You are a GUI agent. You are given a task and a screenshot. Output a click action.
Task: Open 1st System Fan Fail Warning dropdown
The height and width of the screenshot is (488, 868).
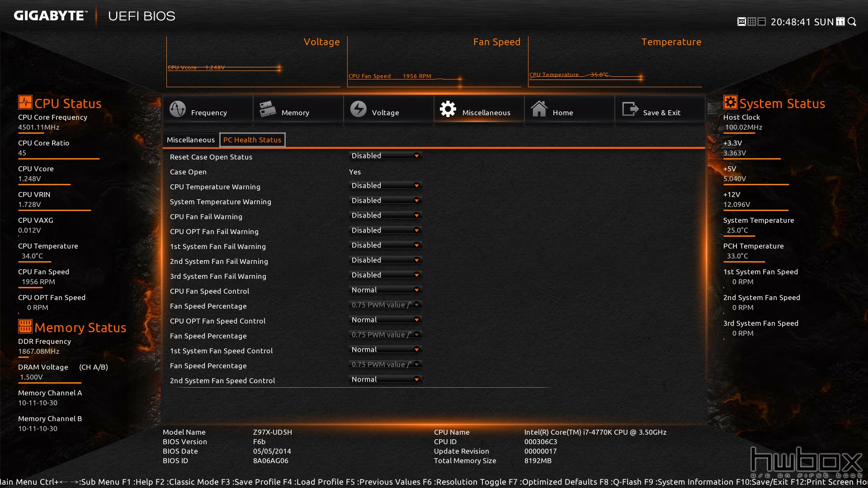(x=385, y=245)
